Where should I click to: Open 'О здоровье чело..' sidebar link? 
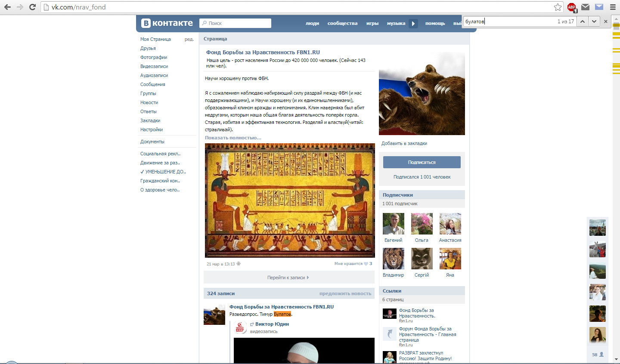click(160, 190)
